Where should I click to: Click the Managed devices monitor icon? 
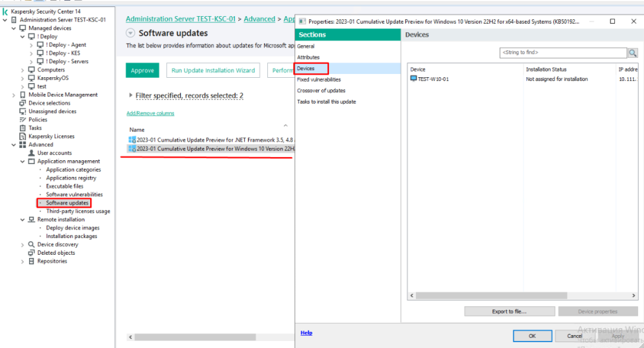tap(23, 28)
